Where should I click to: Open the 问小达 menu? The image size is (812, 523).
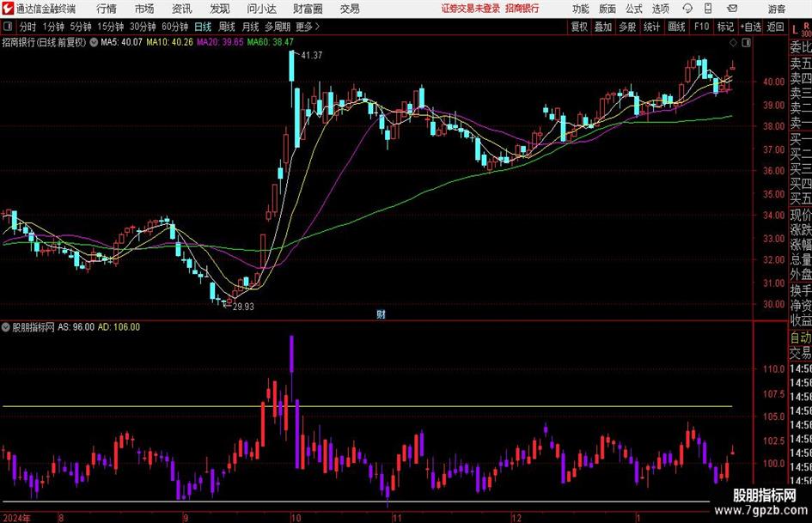(261, 9)
